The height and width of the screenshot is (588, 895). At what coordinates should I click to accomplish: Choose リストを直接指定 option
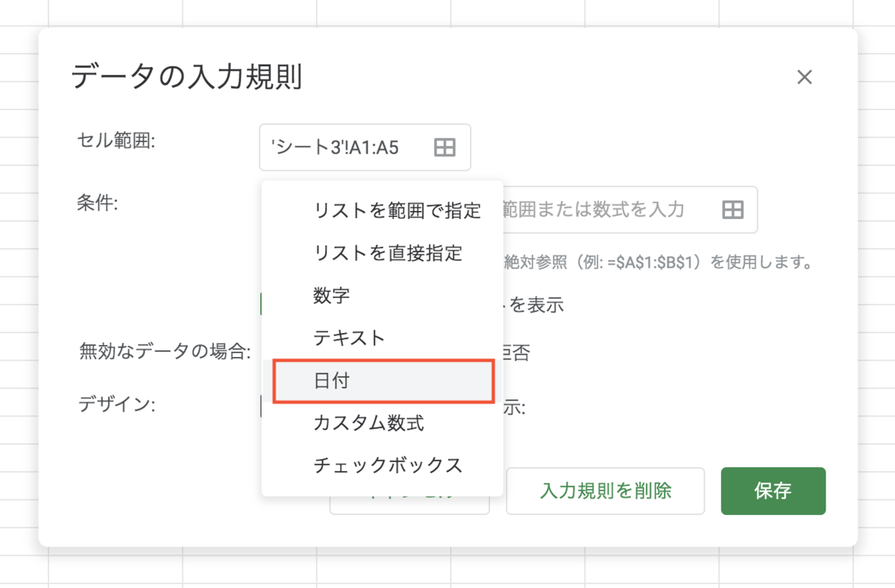(x=382, y=253)
